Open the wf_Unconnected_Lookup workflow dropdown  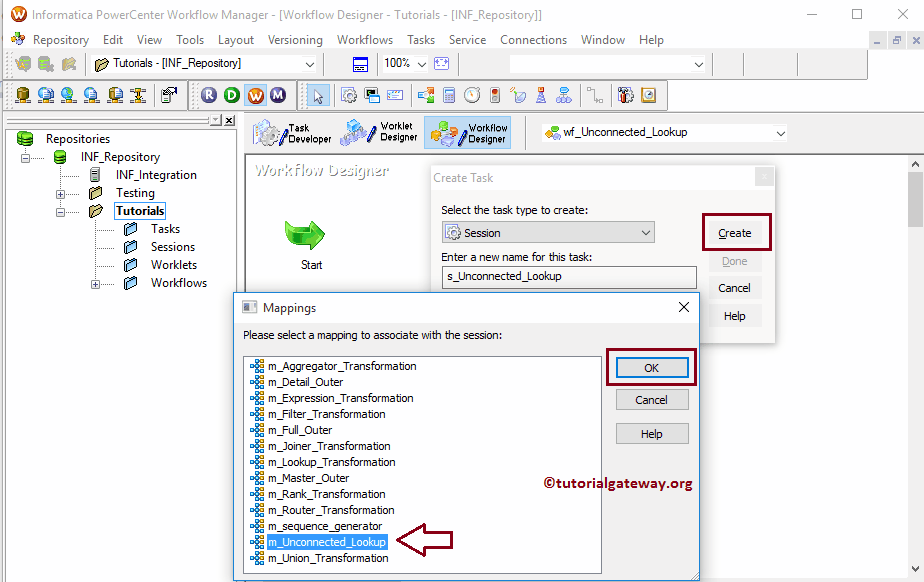781,133
